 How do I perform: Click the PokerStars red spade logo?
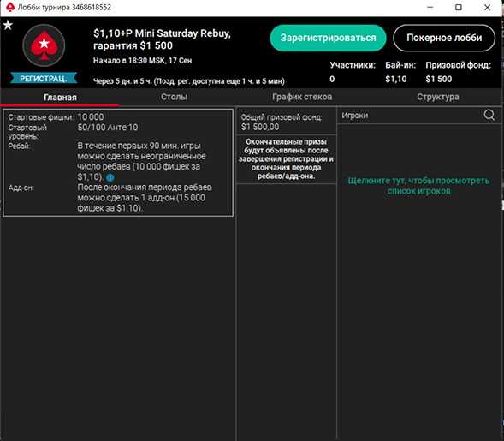(x=44, y=45)
